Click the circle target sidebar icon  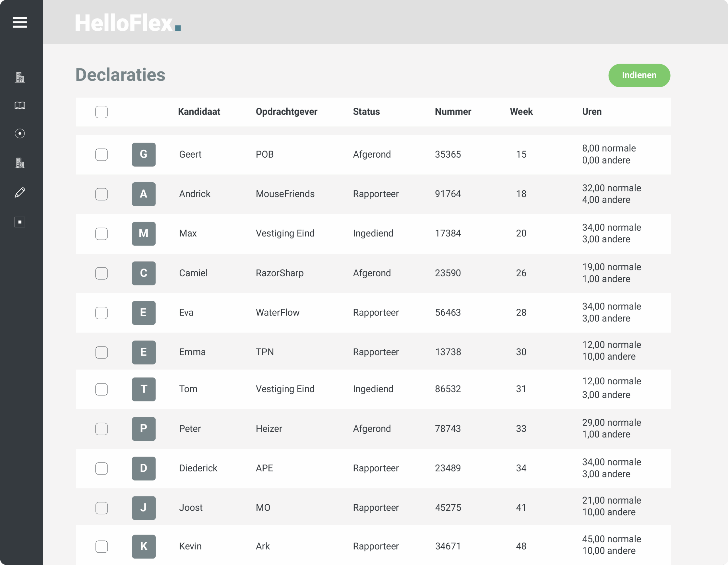20,133
